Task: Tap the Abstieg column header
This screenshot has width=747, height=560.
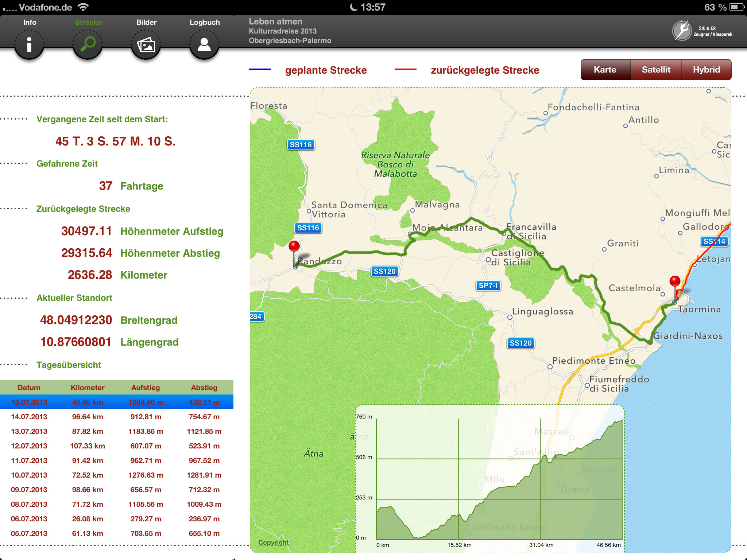Action: (204, 388)
